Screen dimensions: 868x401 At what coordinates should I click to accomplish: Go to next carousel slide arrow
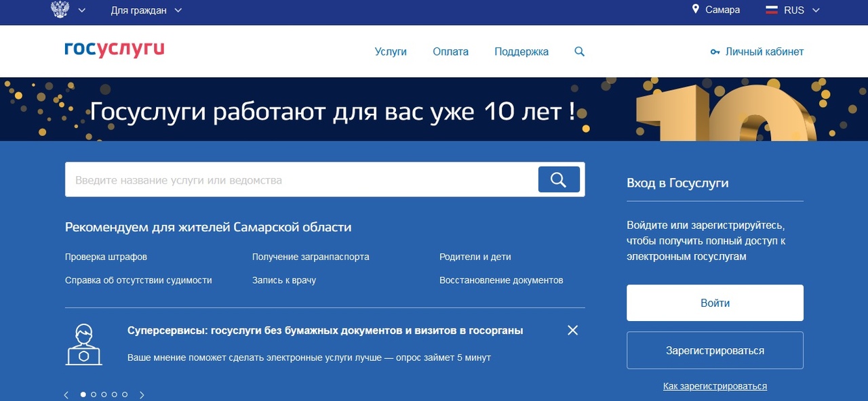[142, 395]
